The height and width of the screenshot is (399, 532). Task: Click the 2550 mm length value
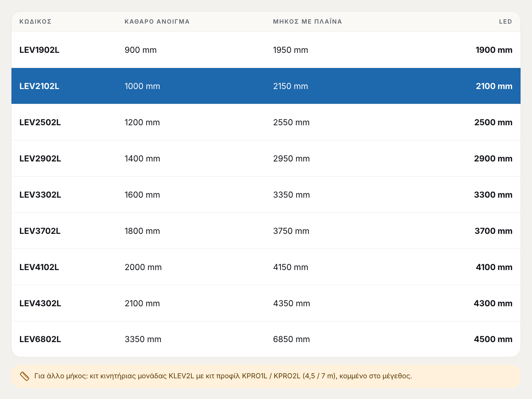291,122
